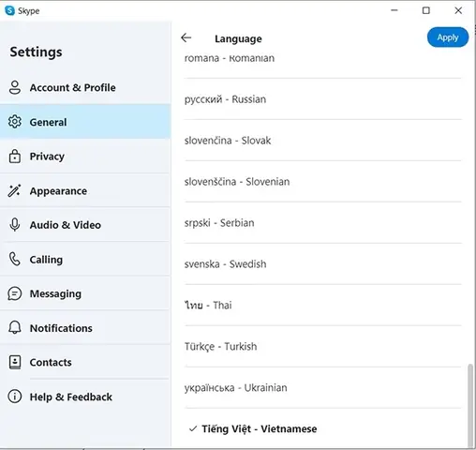Click the Help & Feedback info icon
476x450 pixels.
[15, 397]
